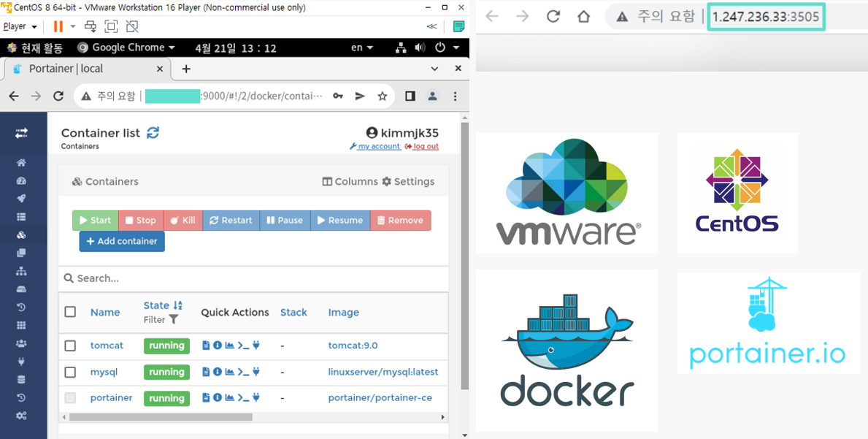Viewport: 868px width, 439px height.
Task: Check the tomcat container row
Action: pyautogui.click(x=70, y=346)
